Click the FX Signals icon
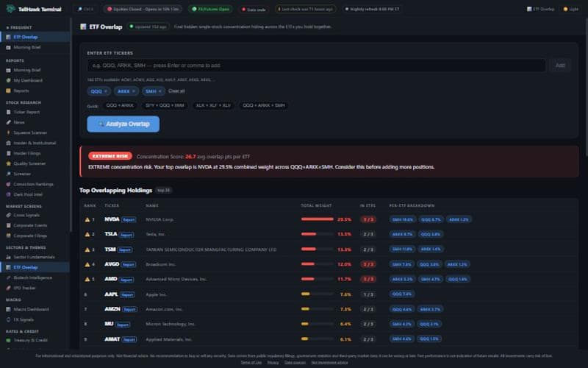The image size is (588, 368). (x=8, y=319)
